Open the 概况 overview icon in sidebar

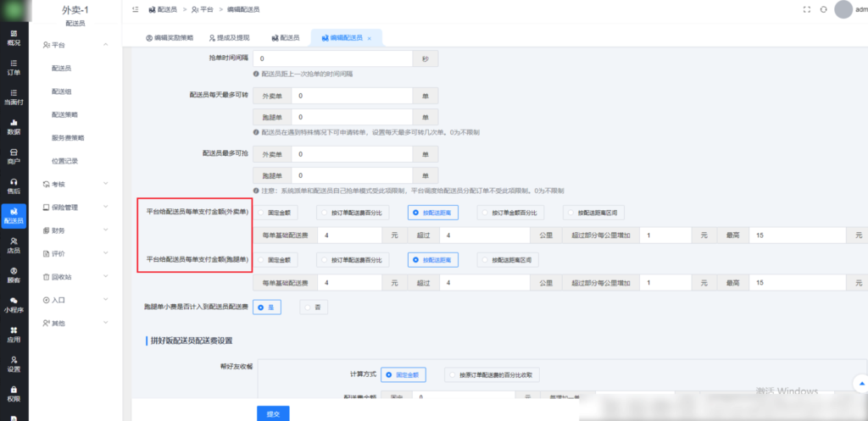point(14,37)
